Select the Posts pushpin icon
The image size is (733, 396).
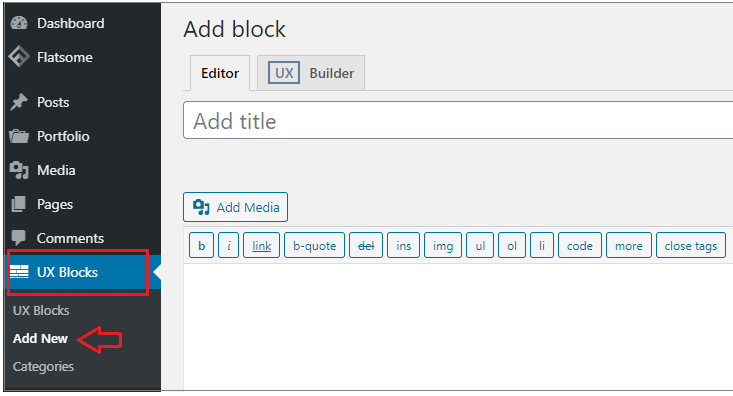click(x=19, y=102)
